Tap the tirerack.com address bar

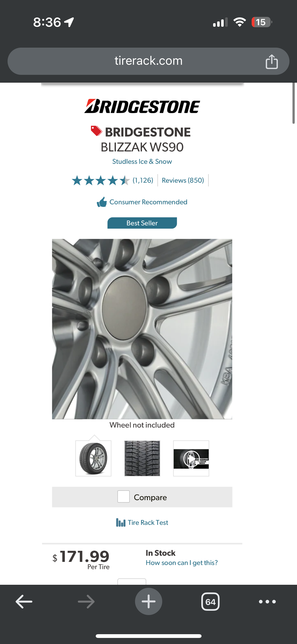[x=148, y=61]
